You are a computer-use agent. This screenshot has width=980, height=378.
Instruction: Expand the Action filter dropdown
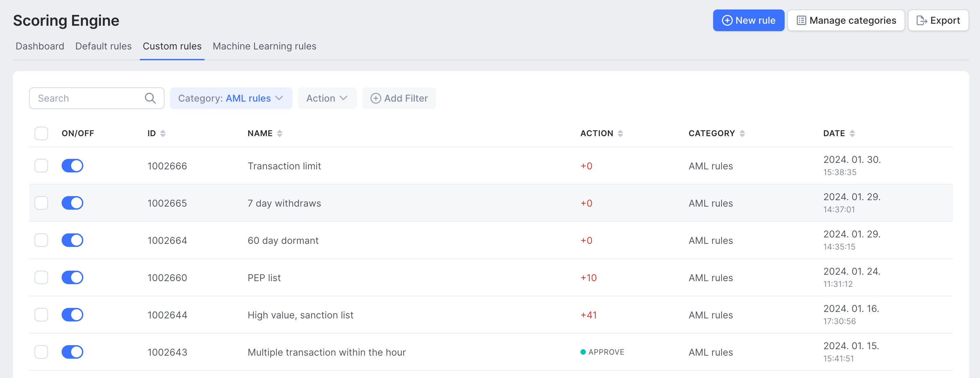(x=327, y=98)
